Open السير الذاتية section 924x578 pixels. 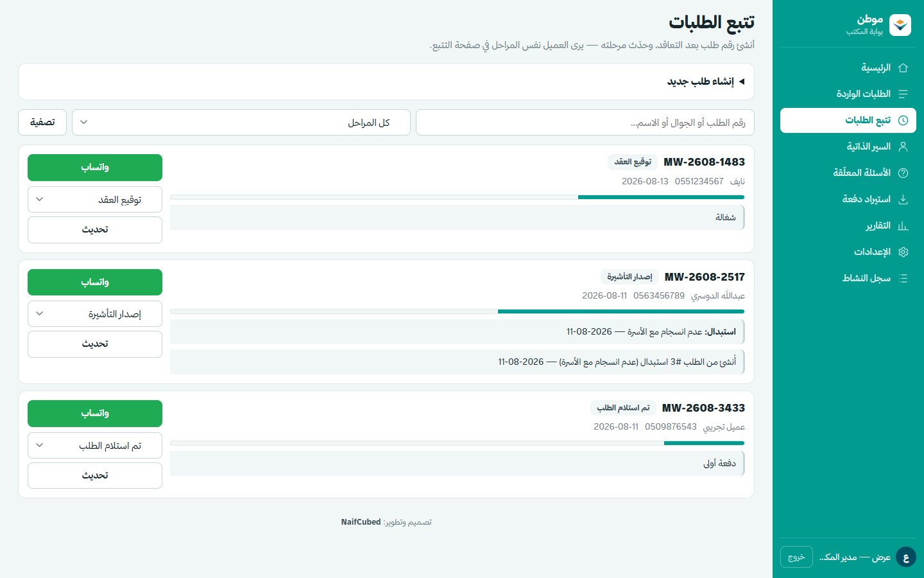click(x=848, y=146)
